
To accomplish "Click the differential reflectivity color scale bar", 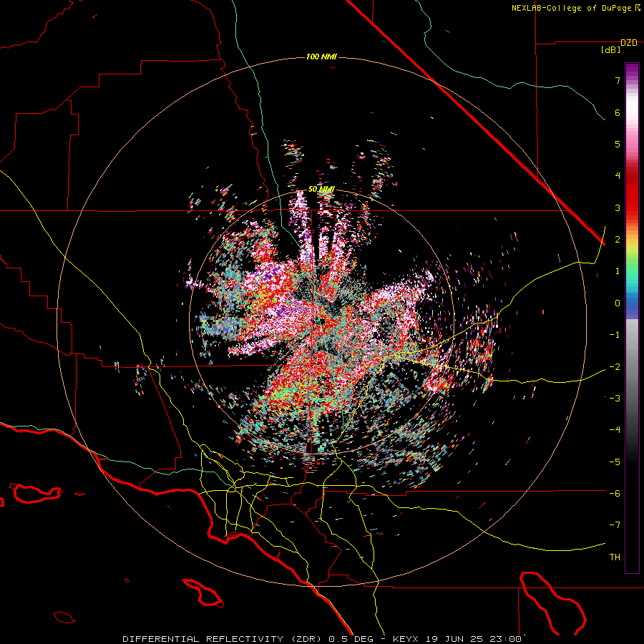I will coord(632,318).
